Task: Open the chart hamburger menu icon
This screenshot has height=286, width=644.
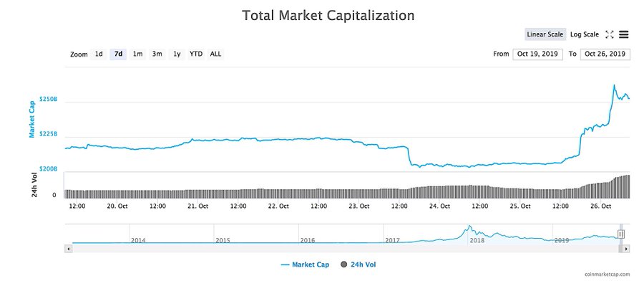Action: coord(623,34)
